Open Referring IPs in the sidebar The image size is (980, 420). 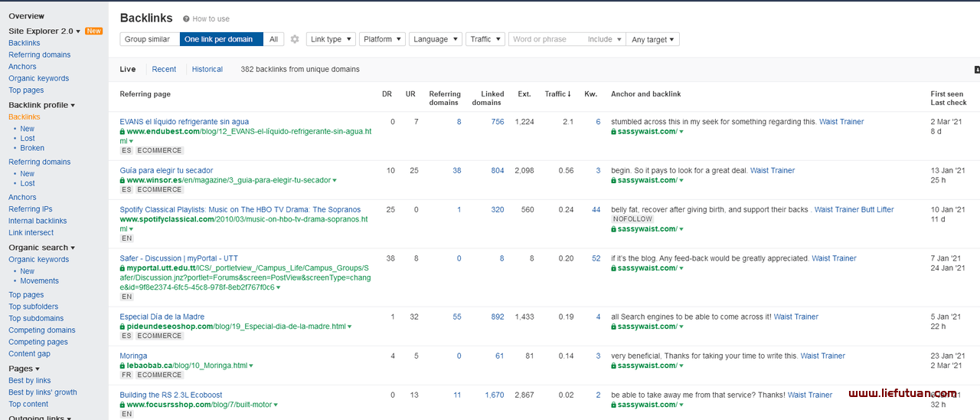31,208
